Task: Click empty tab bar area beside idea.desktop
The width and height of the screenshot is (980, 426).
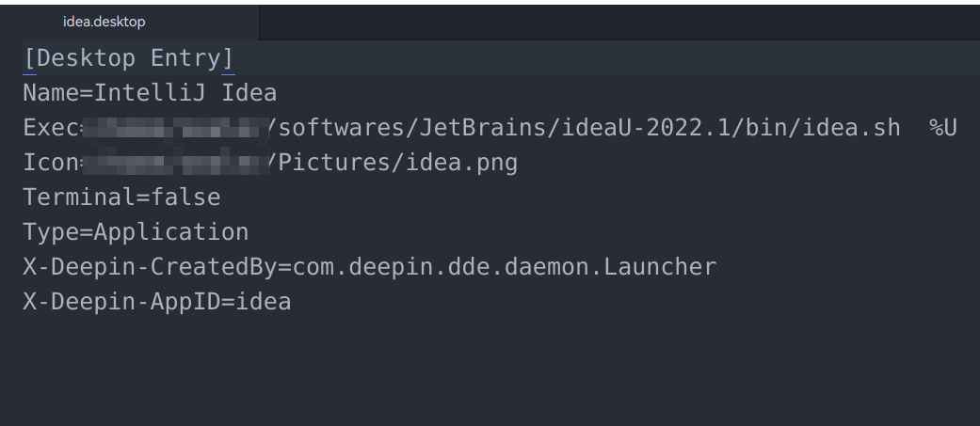Action: point(612,22)
